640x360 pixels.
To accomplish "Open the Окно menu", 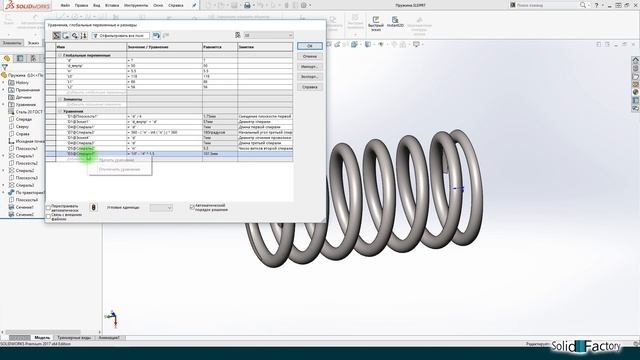I will point(158,6).
